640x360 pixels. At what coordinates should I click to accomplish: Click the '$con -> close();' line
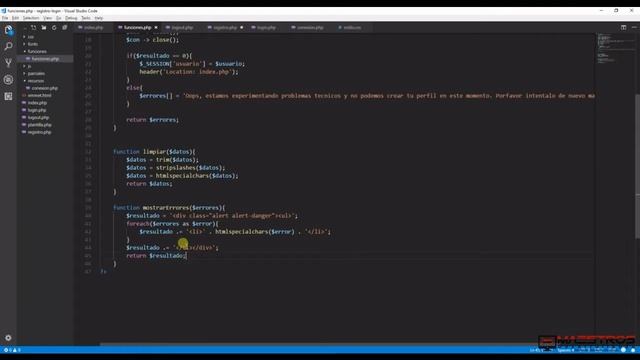(x=153, y=40)
